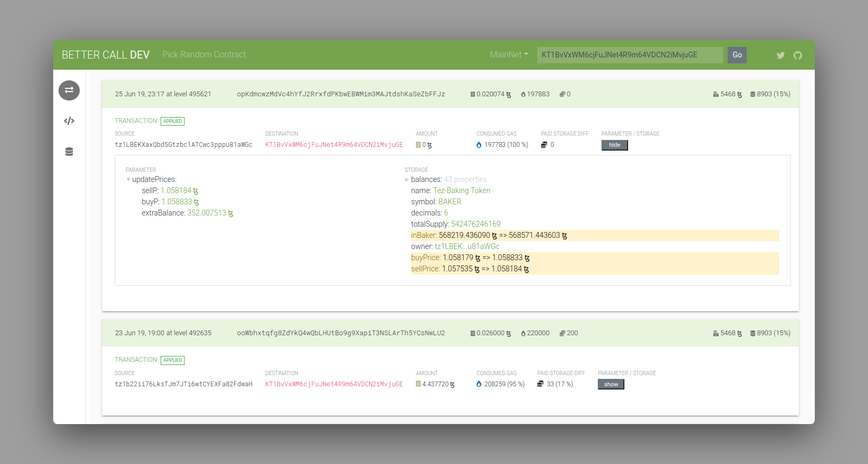This screenshot has height=464, width=868.
Task: Click the hide parameter/storage button
Action: pyautogui.click(x=614, y=145)
